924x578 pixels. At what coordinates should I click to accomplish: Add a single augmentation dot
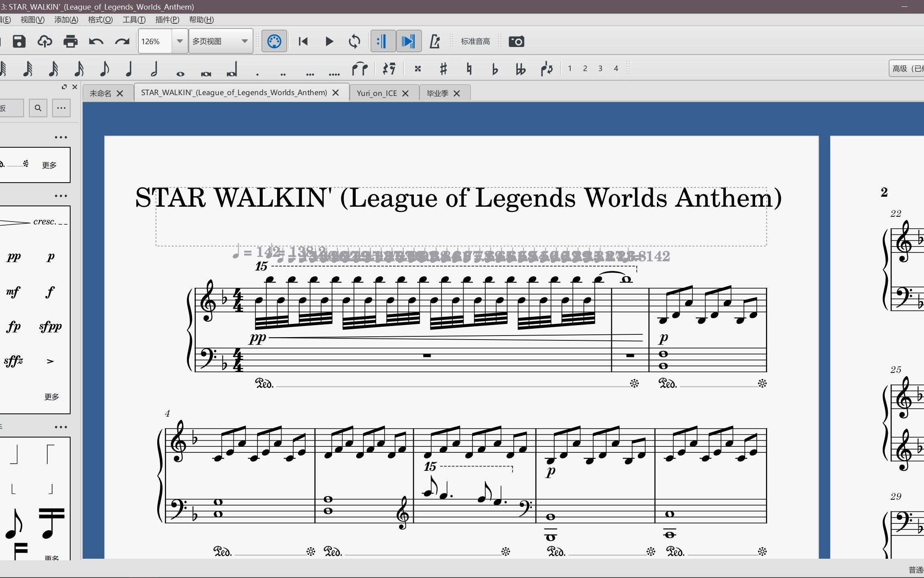tap(257, 74)
